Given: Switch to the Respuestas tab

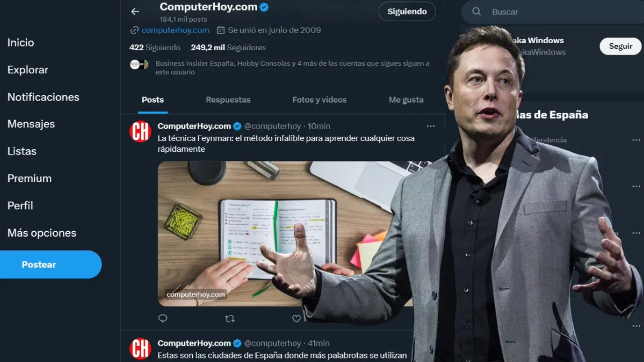Looking at the screenshot, I should [x=228, y=100].
